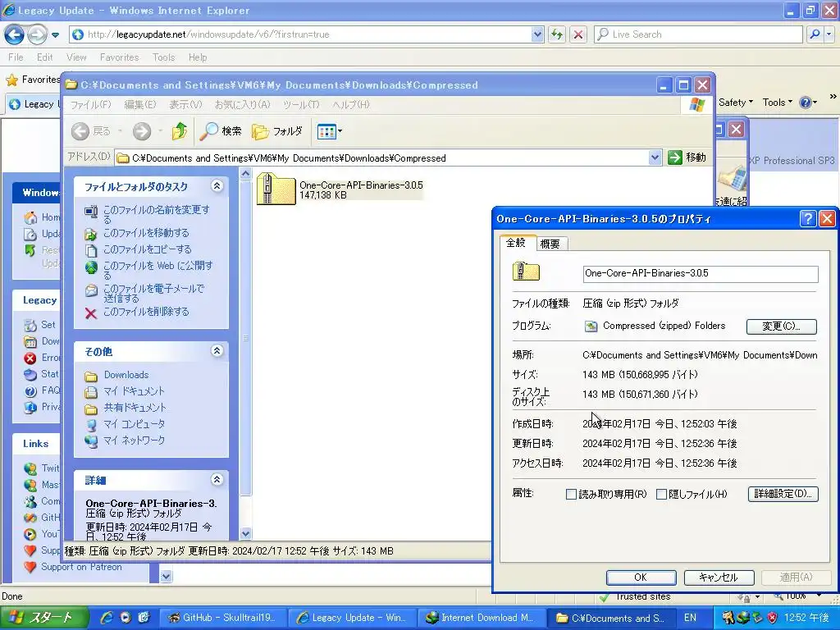Screen dimensions: 840x630
Task: Open マイ ネットワーク from side panel
Action: (134, 441)
